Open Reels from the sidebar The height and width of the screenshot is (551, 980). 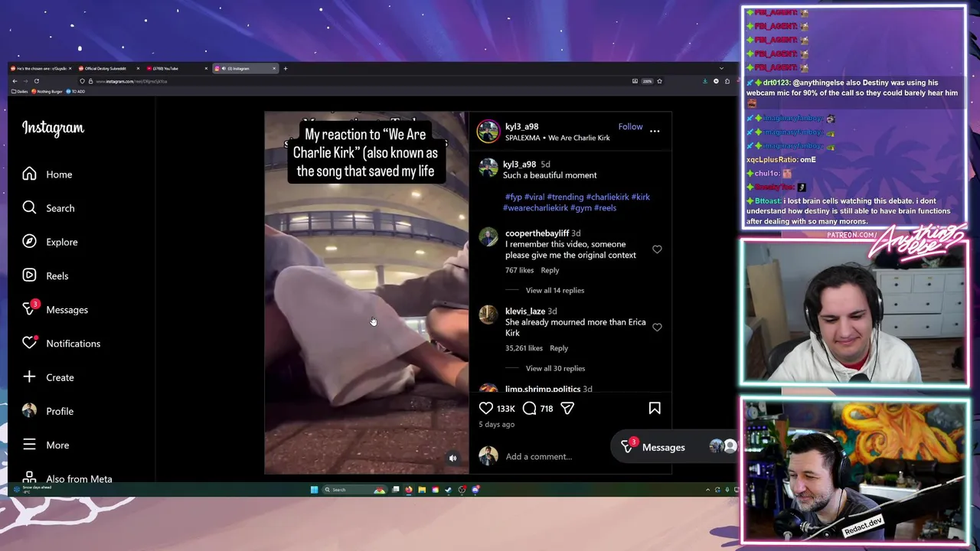[x=45, y=275]
